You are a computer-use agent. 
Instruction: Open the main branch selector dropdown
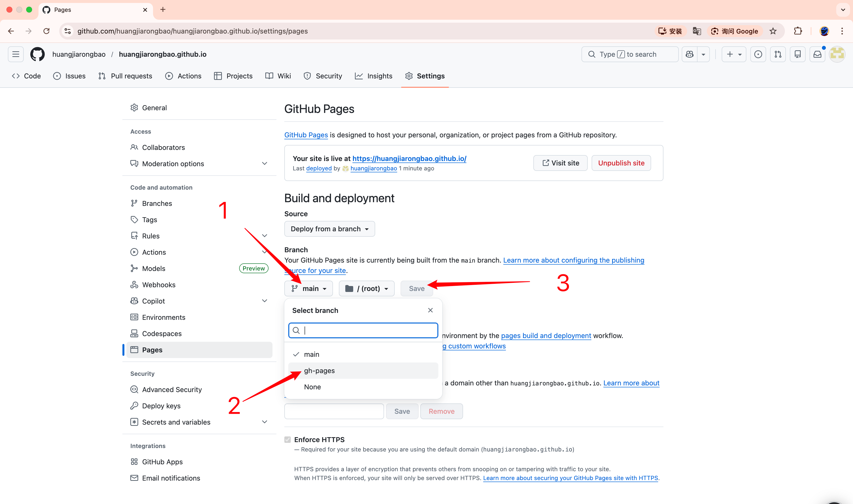pyautogui.click(x=309, y=289)
